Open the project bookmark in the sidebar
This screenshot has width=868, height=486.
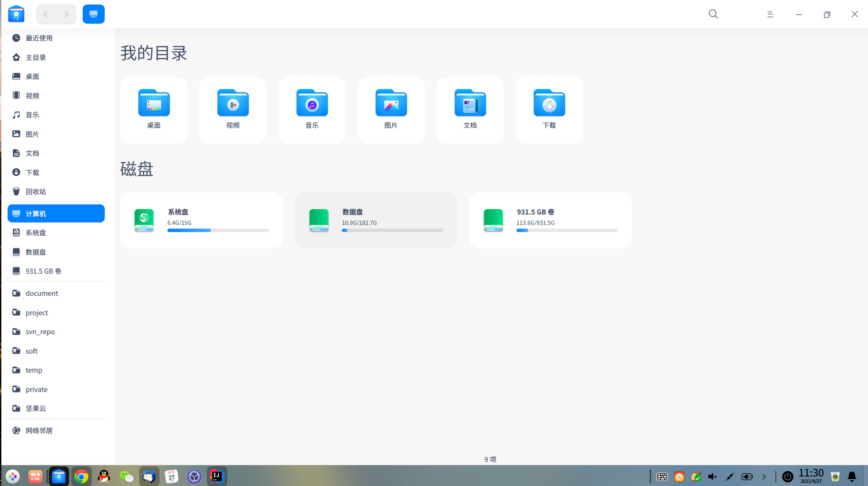point(56,313)
